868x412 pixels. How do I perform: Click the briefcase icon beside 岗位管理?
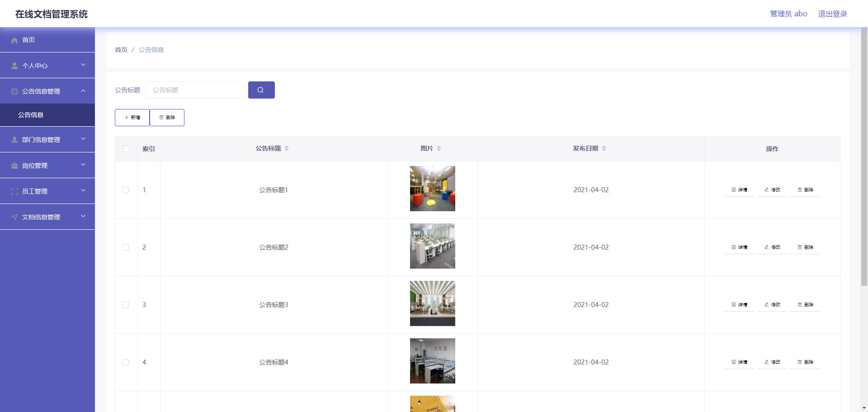coord(14,166)
